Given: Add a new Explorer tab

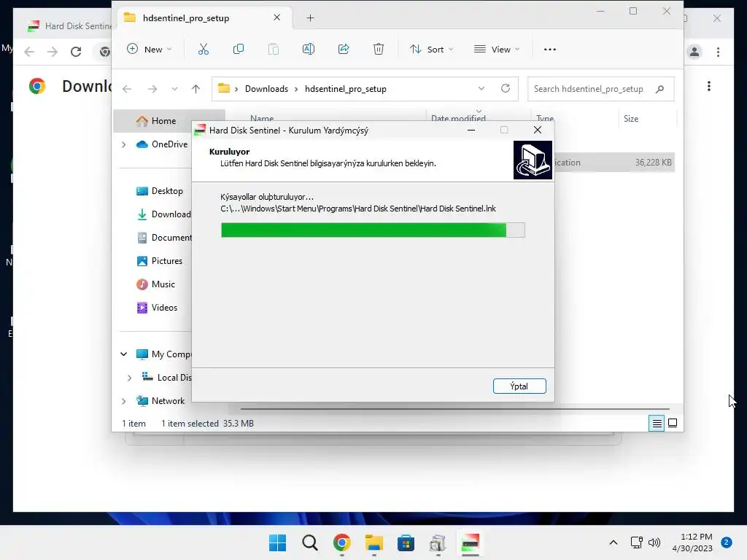Looking at the screenshot, I should click(310, 18).
